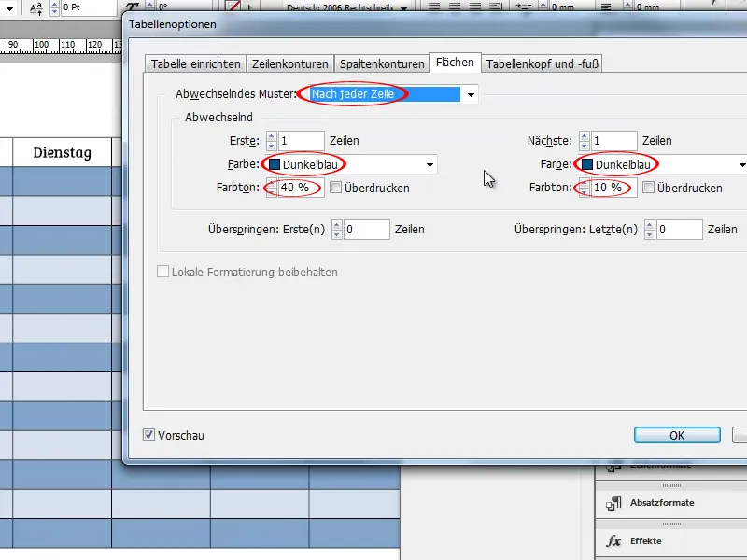
Task: Click the 0 Pt baseline shift field
Action: point(89,7)
